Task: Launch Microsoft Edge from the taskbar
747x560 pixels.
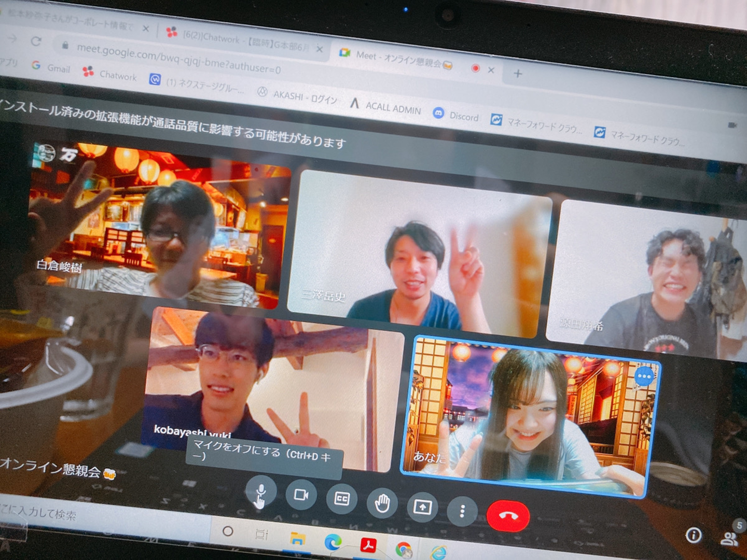Action: [333, 542]
